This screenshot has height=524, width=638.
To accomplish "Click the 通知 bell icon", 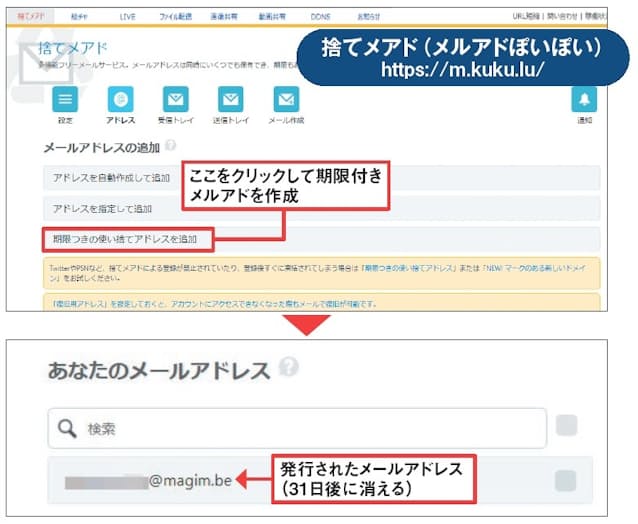I will 584,99.
